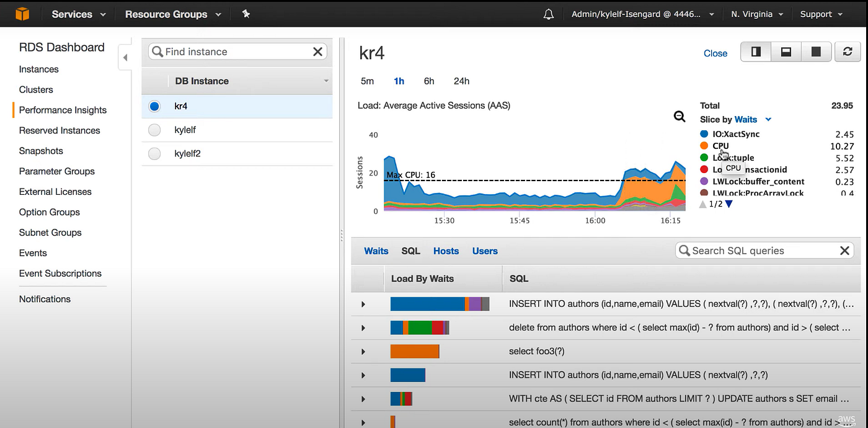
Task: Select the kr4 instance radio button
Action: coord(154,106)
